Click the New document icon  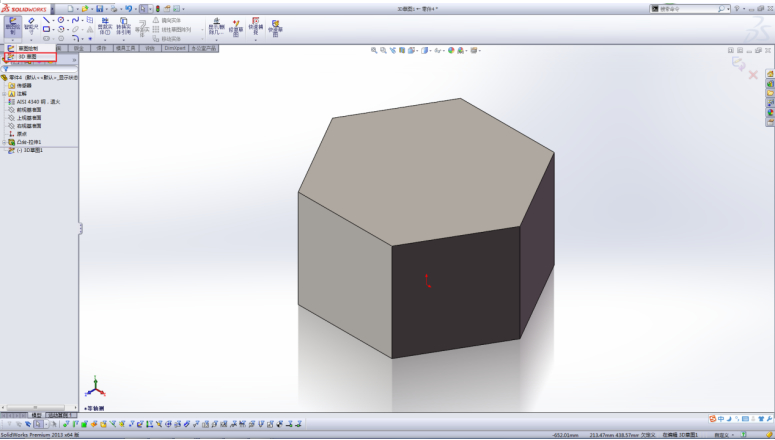click(x=70, y=9)
